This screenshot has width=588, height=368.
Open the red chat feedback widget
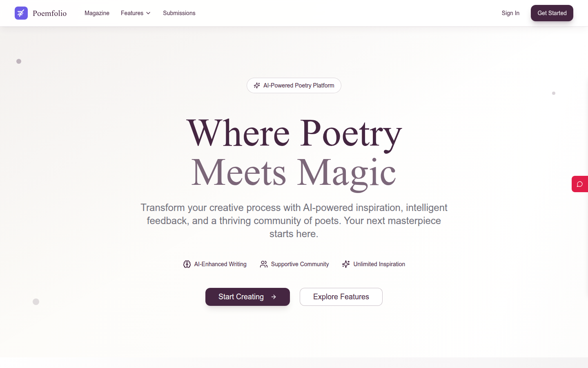point(579,184)
